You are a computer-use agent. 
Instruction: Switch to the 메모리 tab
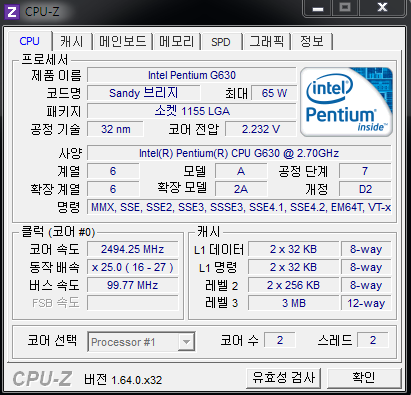click(x=176, y=42)
